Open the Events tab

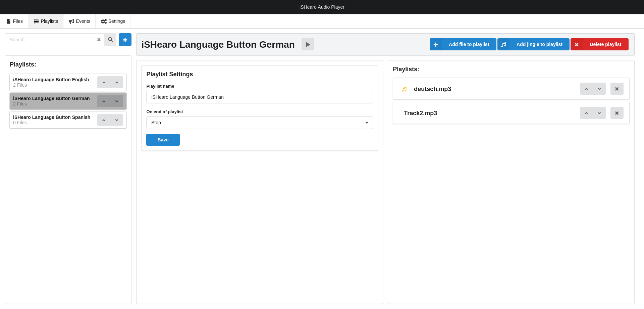79,21
